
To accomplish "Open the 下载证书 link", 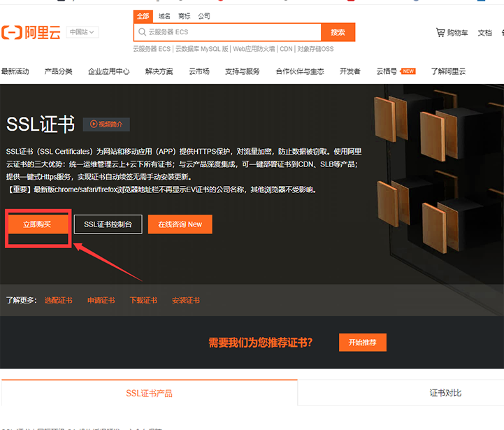I will 143,300.
